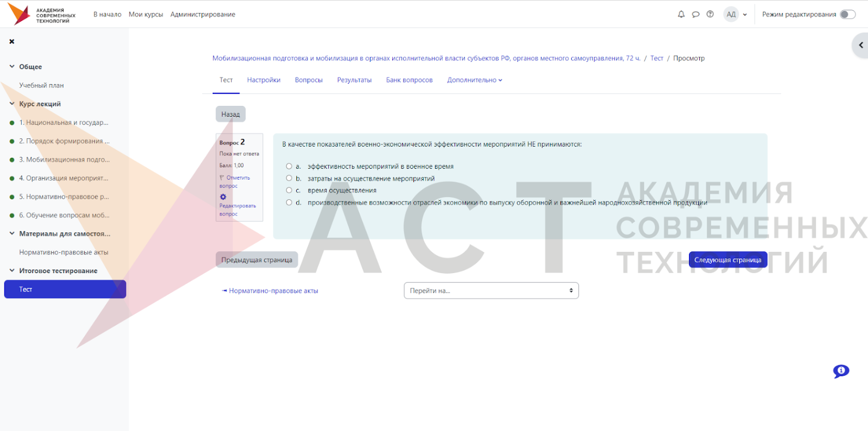Click the АД user avatar
This screenshot has height=431, width=868.
tap(731, 15)
